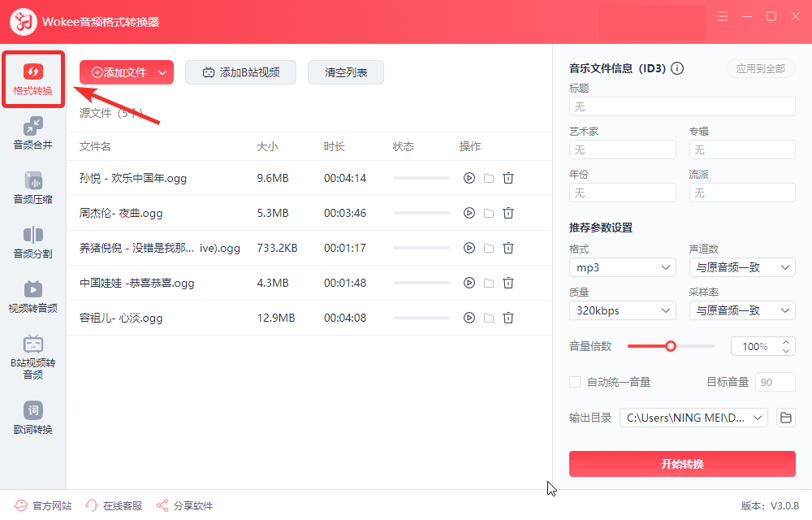Open the 格式 mp3 dropdown
The width and height of the screenshot is (812, 520).
(x=623, y=267)
